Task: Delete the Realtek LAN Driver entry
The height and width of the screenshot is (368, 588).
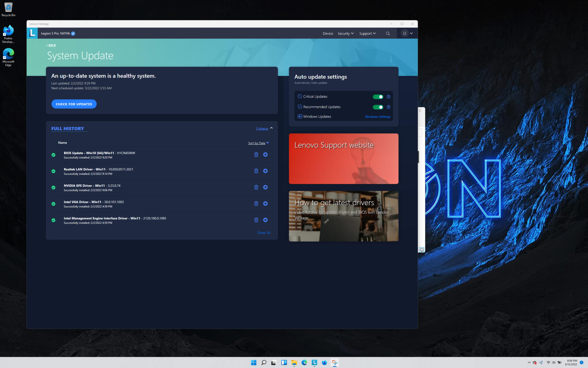Action: 256,171
